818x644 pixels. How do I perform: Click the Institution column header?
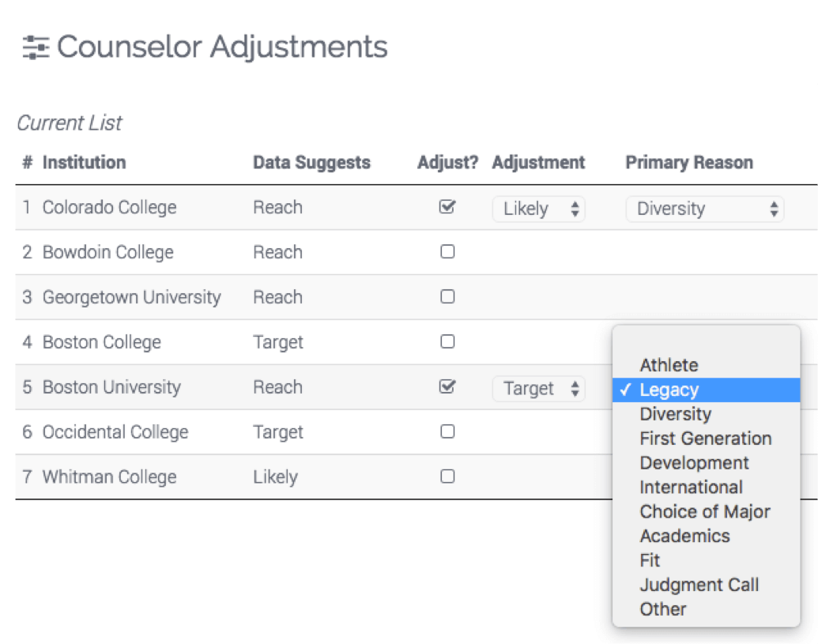tap(84, 162)
